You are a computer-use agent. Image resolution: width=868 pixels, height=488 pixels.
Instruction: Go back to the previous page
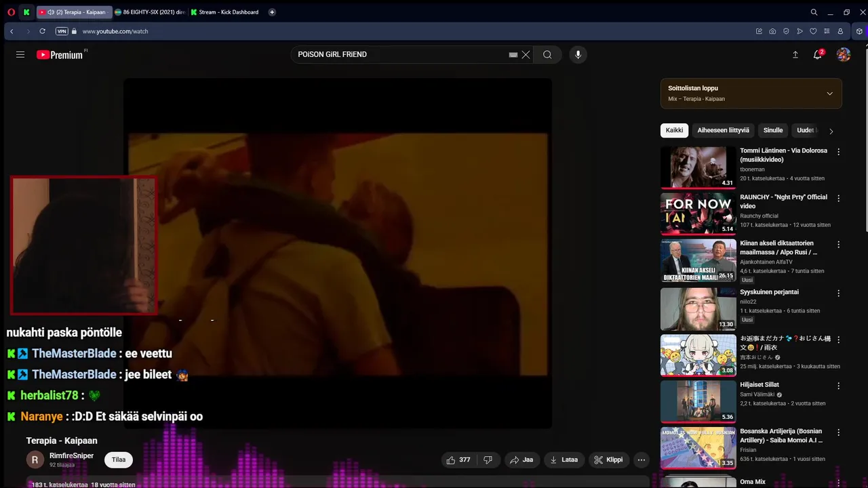click(12, 31)
